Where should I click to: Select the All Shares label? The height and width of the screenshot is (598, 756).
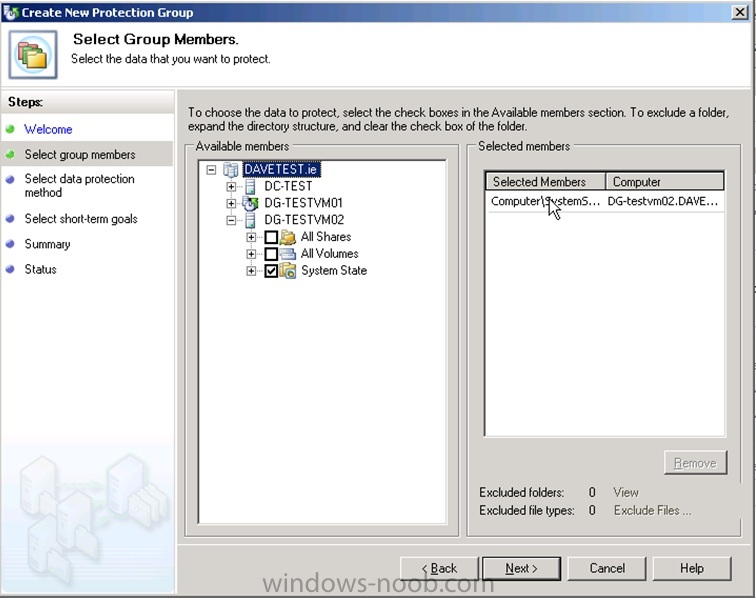(326, 237)
